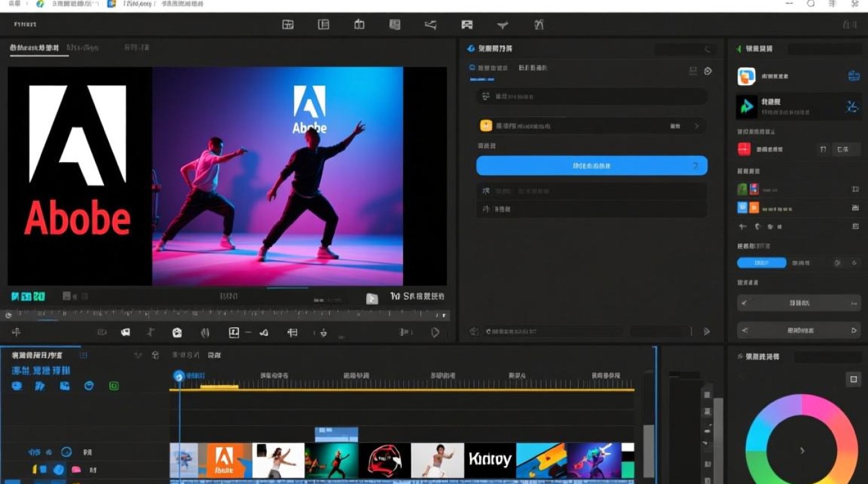The width and height of the screenshot is (868, 484).
Task: Switch to the tab beside the underlined center tab
Action: point(533,68)
